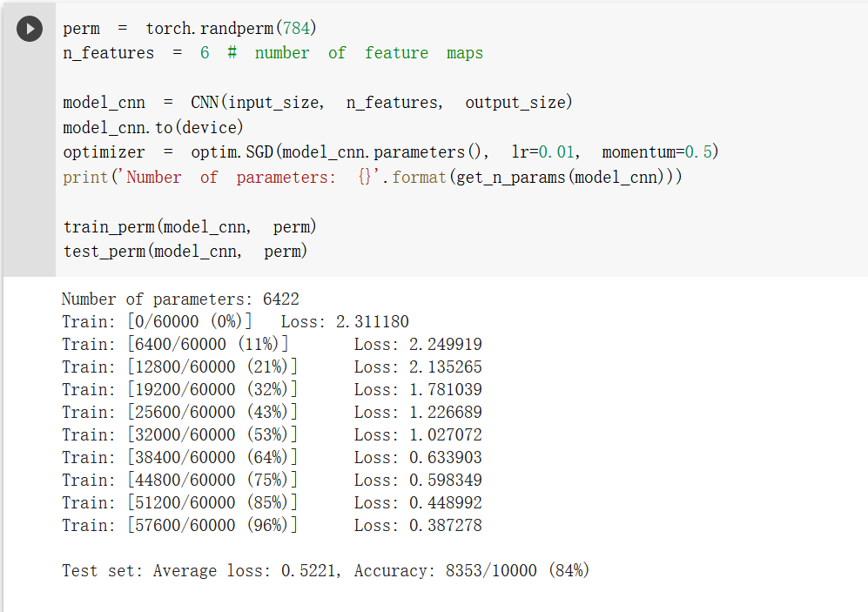Click the model_cnn = CNN(...) line

[x=317, y=103]
